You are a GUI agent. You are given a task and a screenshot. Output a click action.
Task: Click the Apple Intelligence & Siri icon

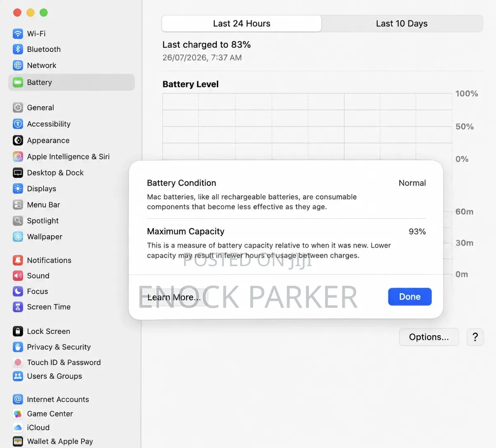click(x=18, y=156)
